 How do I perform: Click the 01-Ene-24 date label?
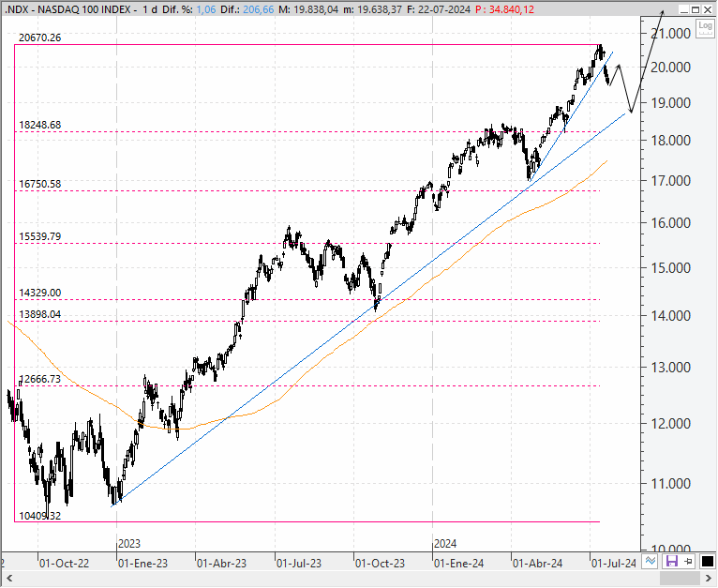(x=458, y=563)
